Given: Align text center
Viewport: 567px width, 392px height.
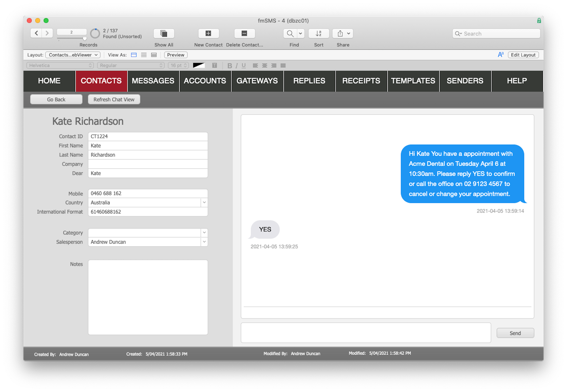Looking at the screenshot, I should pos(265,65).
